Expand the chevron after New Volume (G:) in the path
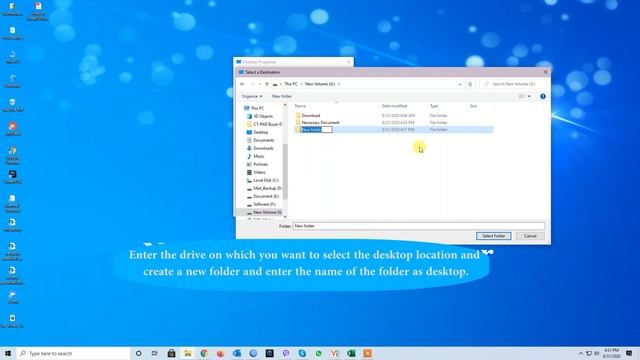The width and height of the screenshot is (640, 360). 339,84
